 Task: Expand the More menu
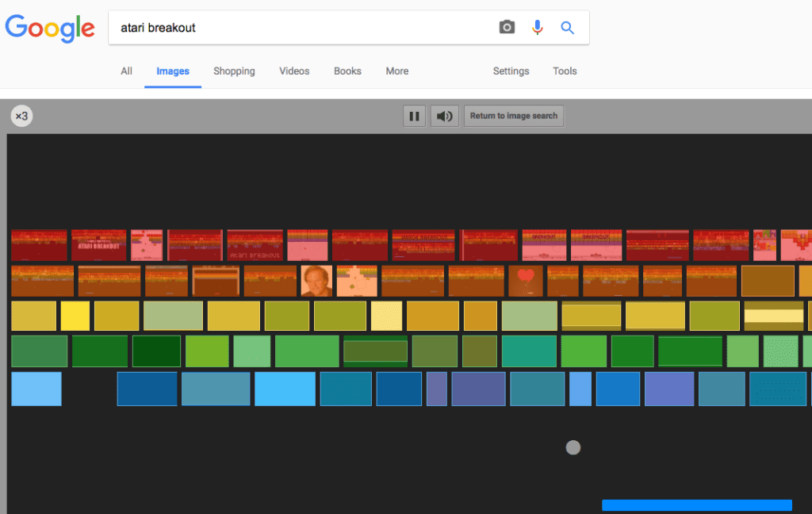[x=397, y=71]
